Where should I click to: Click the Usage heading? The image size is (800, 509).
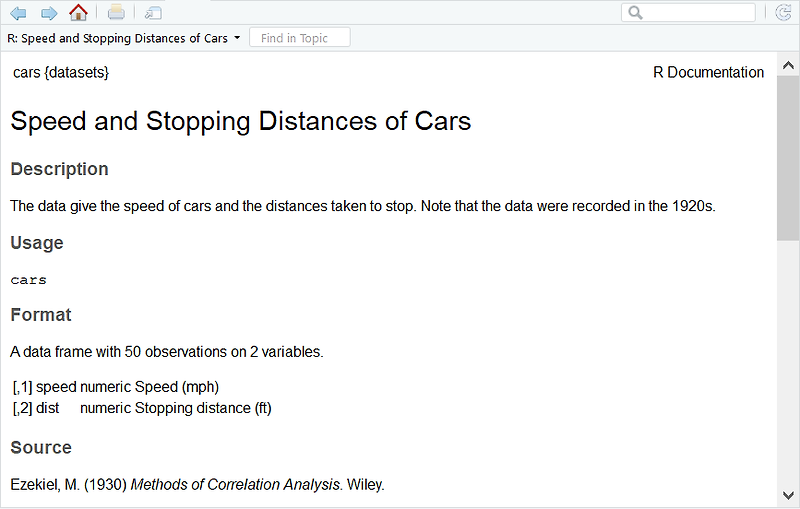(37, 243)
